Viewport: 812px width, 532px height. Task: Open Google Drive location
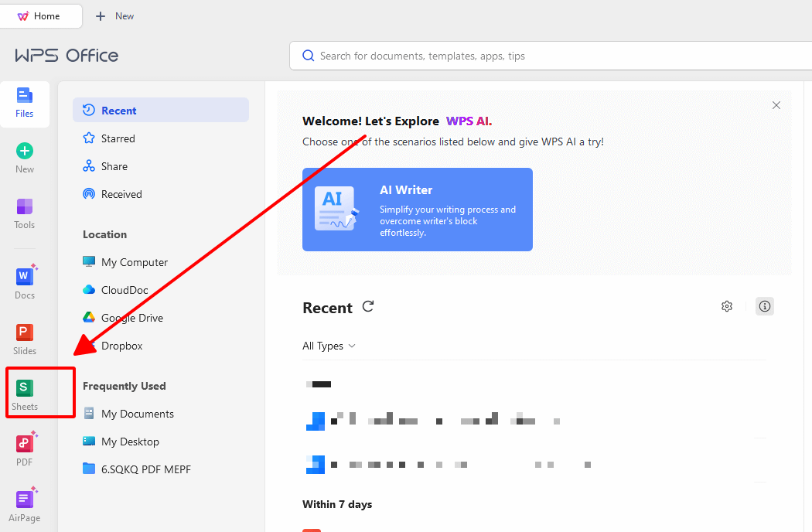(x=161, y=318)
